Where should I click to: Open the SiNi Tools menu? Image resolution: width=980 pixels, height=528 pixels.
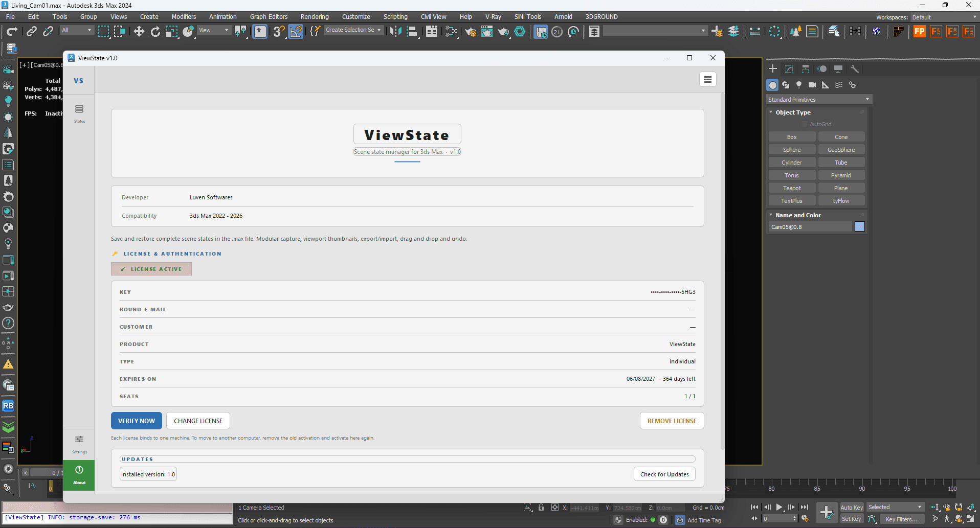point(528,16)
